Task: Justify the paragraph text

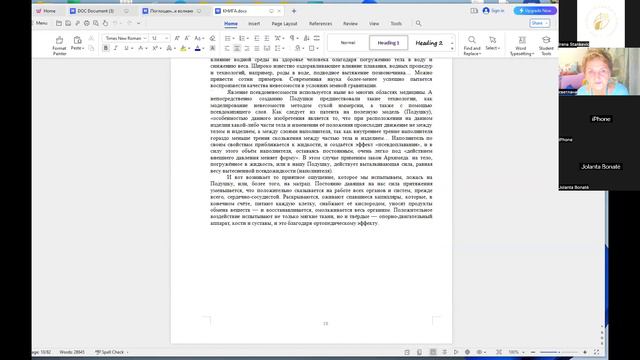Action: click(257, 48)
